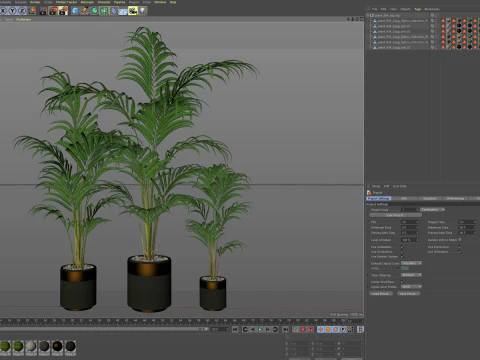Viewport: 480px width, 360px height.
Task: Adjust the Level of Detail stepper arrows
Action: (x=418, y=240)
